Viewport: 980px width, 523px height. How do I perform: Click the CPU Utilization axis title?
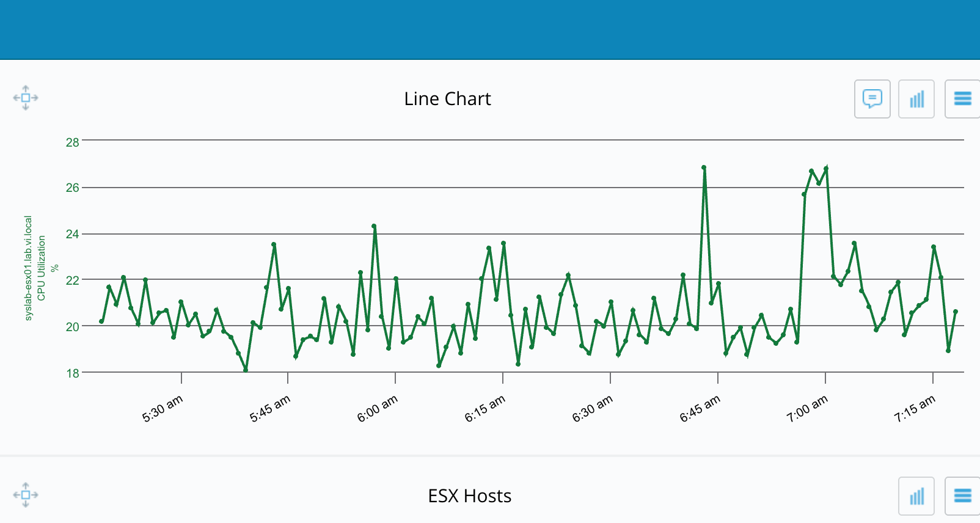[x=42, y=268]
